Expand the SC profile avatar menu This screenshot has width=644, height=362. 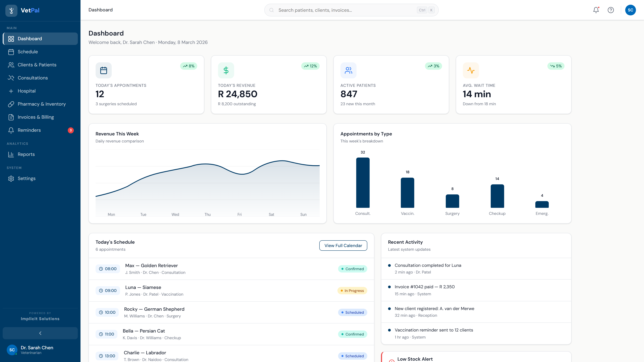pyautogui.click(x=631, y=10)
